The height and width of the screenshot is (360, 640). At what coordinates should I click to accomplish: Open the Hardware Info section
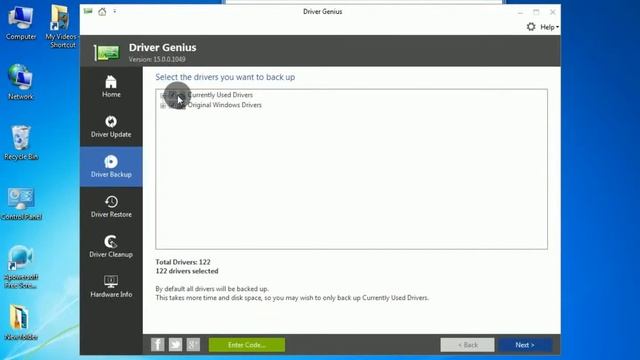click(111, 287)
